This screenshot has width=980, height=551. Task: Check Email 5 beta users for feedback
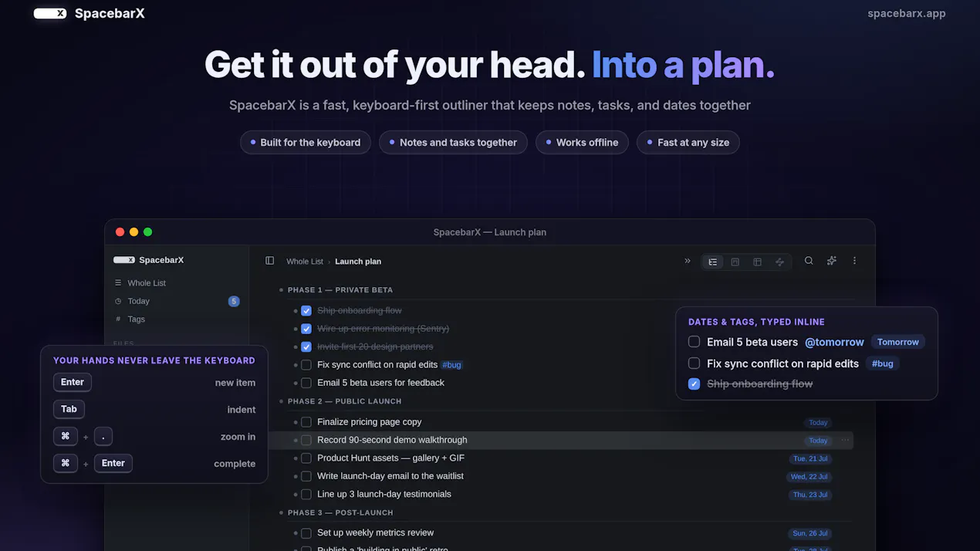pos(306,383)
